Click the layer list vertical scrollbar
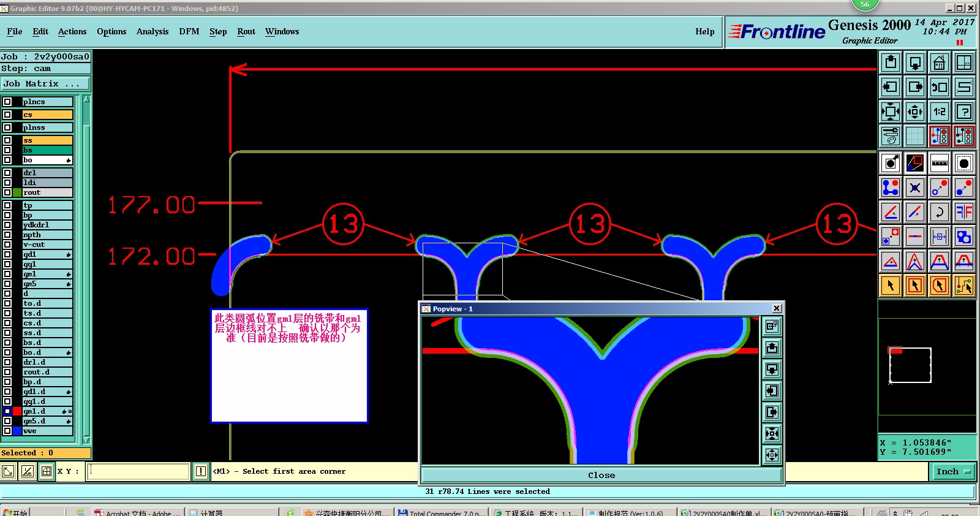This screenshot has width=980, height=516. tap(86, 270)
